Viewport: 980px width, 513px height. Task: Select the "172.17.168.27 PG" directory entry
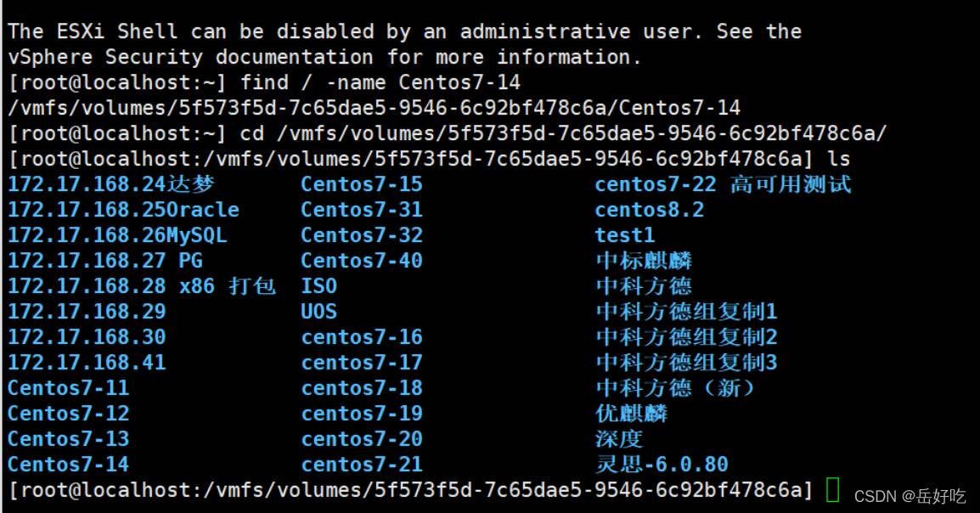(105, 261)
